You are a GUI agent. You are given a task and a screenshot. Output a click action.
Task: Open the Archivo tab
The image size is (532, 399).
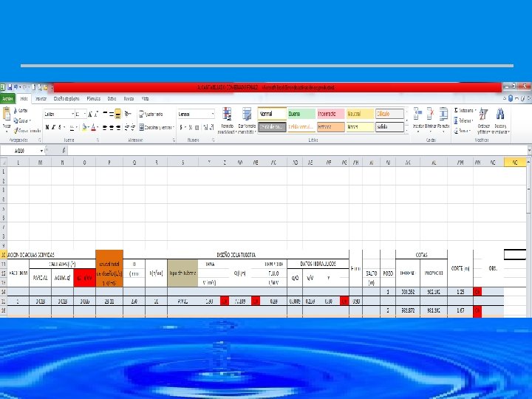[x=7, y=99]
